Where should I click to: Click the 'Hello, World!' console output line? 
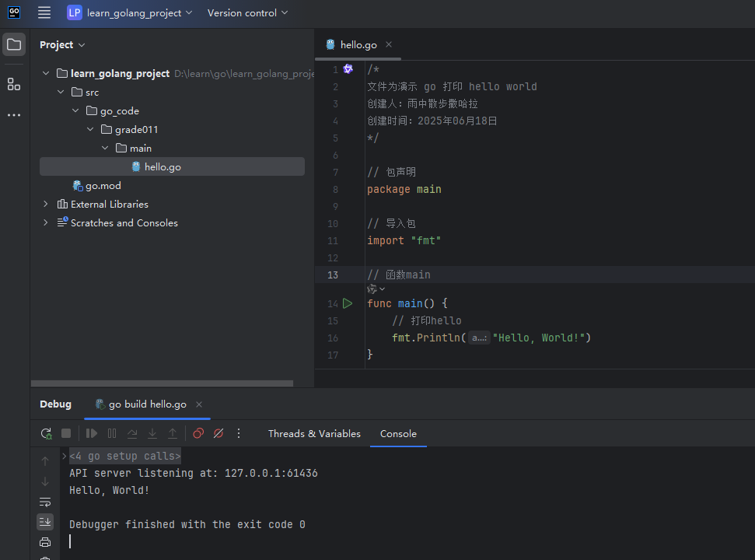click(x=110, y=490)
